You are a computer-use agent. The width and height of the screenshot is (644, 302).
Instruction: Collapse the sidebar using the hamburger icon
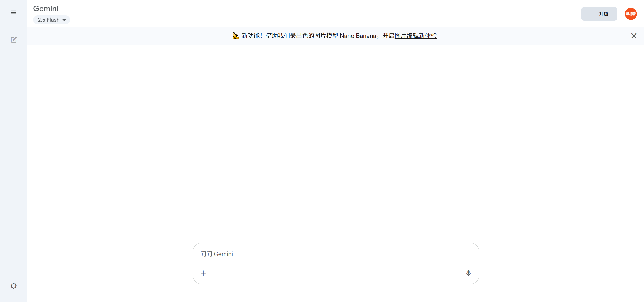[13, 12]
